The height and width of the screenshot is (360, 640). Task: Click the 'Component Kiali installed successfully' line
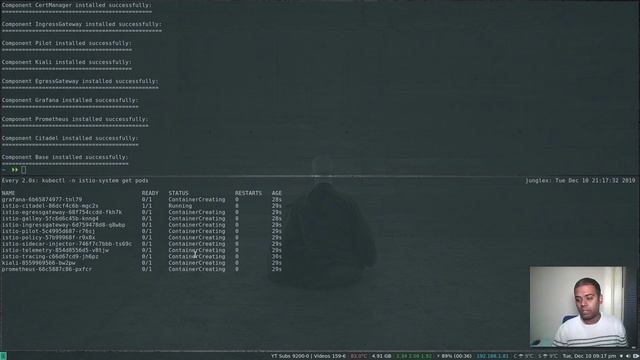tap(66, 62)
